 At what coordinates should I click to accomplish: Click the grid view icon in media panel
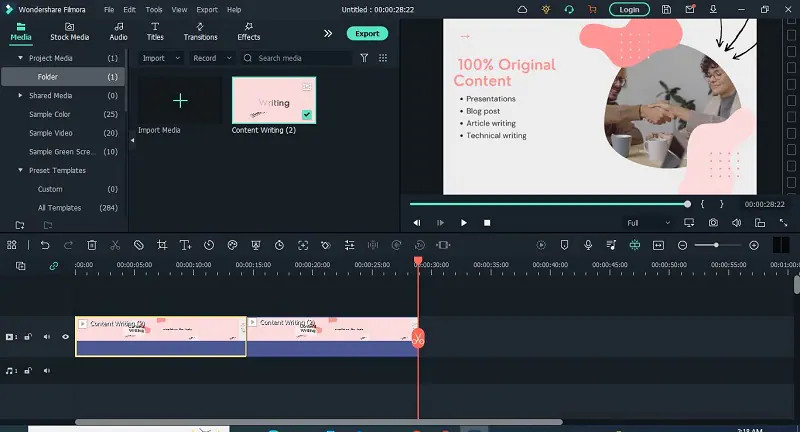[383, 58]
